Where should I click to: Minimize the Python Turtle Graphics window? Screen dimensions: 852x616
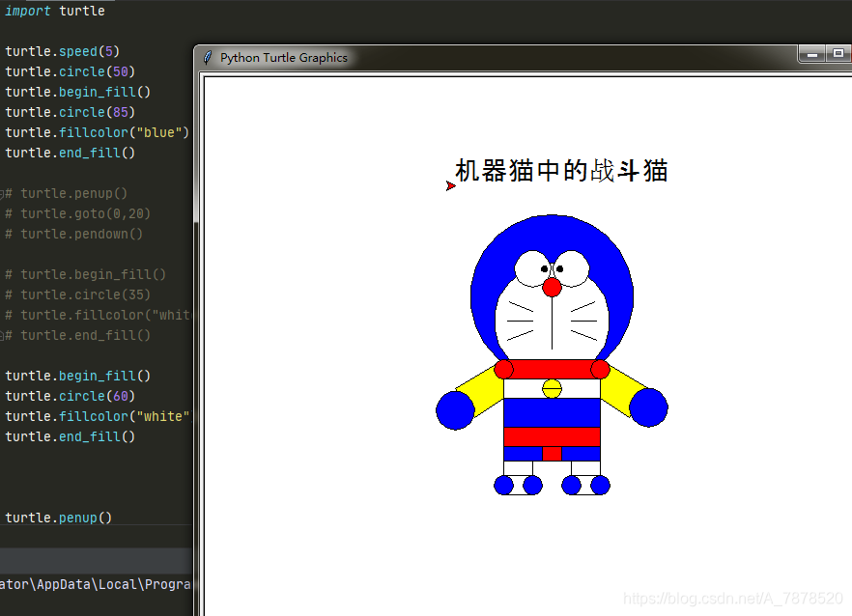pyautogui.click(x=812, y=54)
